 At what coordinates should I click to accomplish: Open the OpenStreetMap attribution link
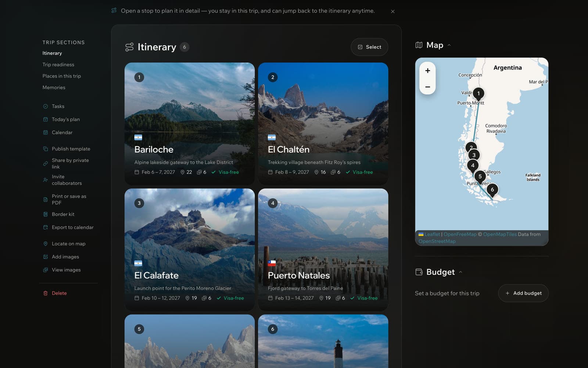437,241
